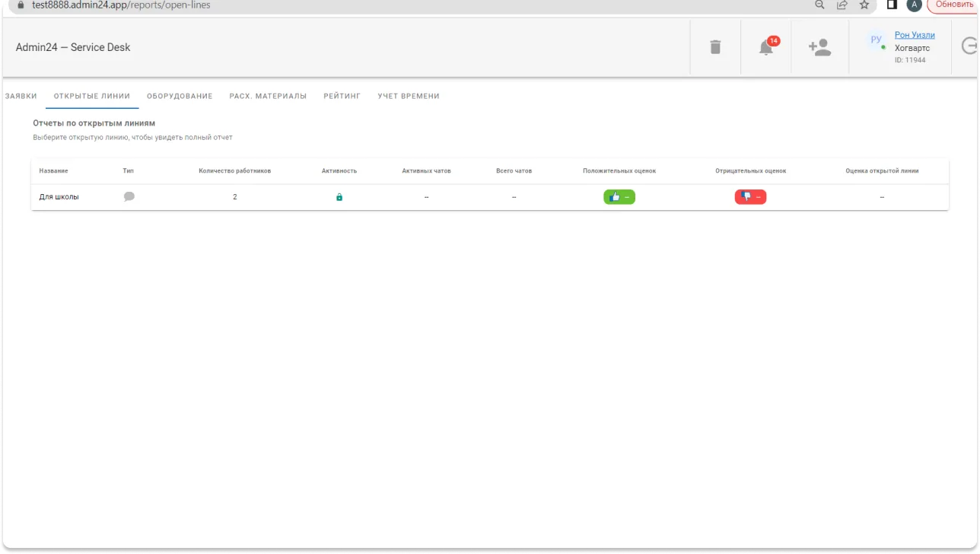Bookmark this page with the star icon

[864, 5]
